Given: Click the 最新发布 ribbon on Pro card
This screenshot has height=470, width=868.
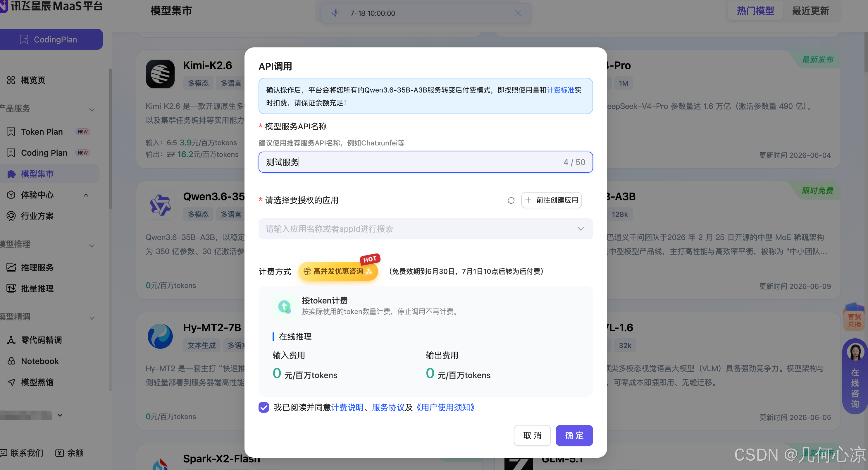Looking at the screenshot, I should click(817, 59).
